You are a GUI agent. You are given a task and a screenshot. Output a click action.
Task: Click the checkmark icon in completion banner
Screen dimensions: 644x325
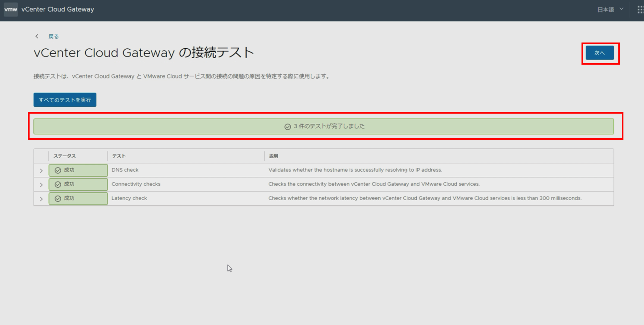click(287, 127)
